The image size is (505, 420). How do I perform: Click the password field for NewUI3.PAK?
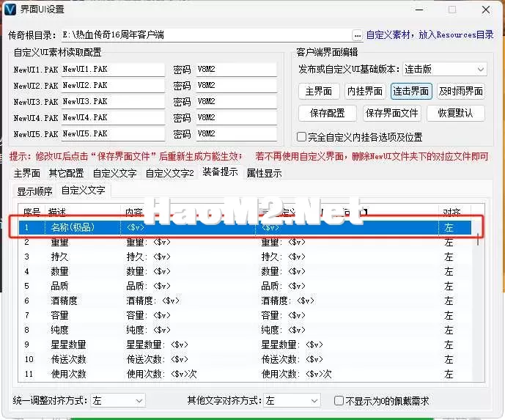click(x=237, y=101)
